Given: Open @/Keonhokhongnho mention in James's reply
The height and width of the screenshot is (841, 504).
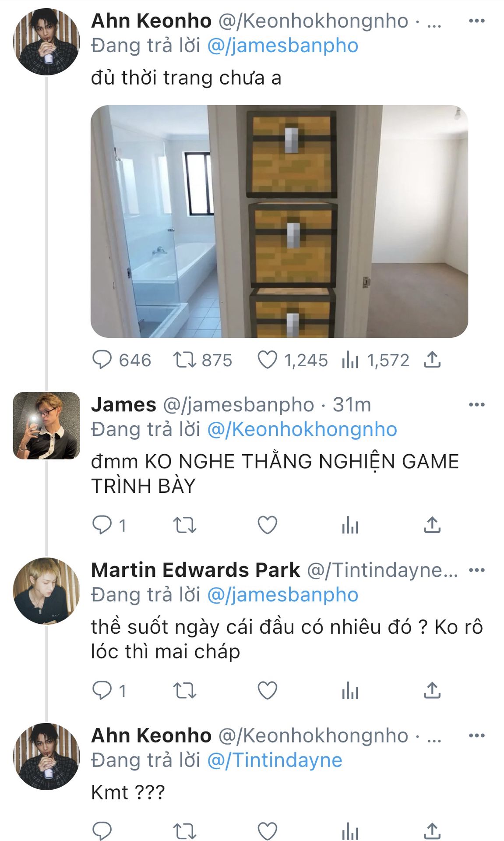Looking at the screenshot, I should point(302,429).
